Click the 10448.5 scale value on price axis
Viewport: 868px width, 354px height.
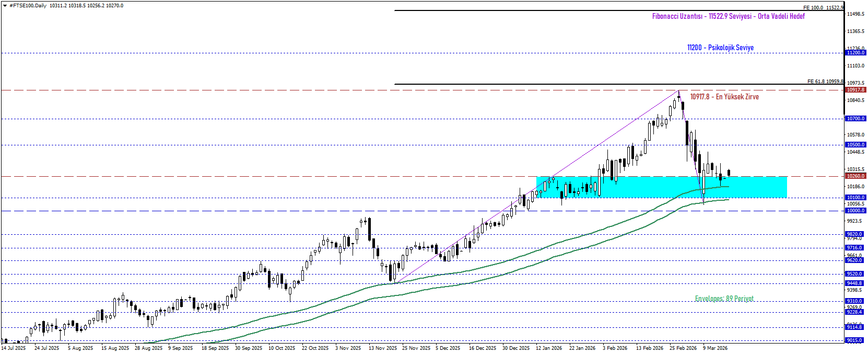point(855,152)
